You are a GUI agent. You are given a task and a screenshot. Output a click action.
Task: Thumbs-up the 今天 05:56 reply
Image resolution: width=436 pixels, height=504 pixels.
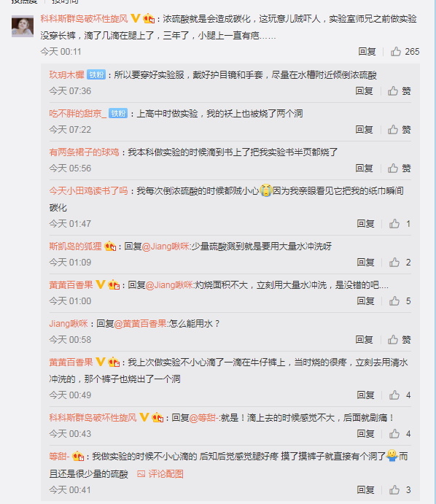[x=399, y=168]
